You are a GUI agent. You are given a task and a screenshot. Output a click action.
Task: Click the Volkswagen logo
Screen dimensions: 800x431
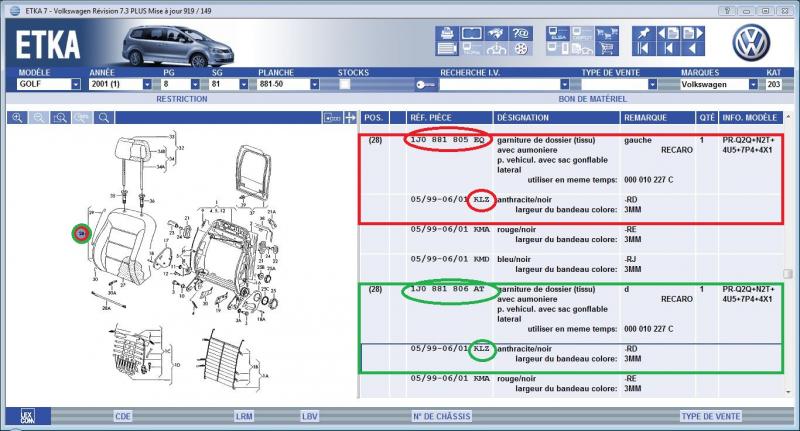pyautogui.click(x=751, y=43)
